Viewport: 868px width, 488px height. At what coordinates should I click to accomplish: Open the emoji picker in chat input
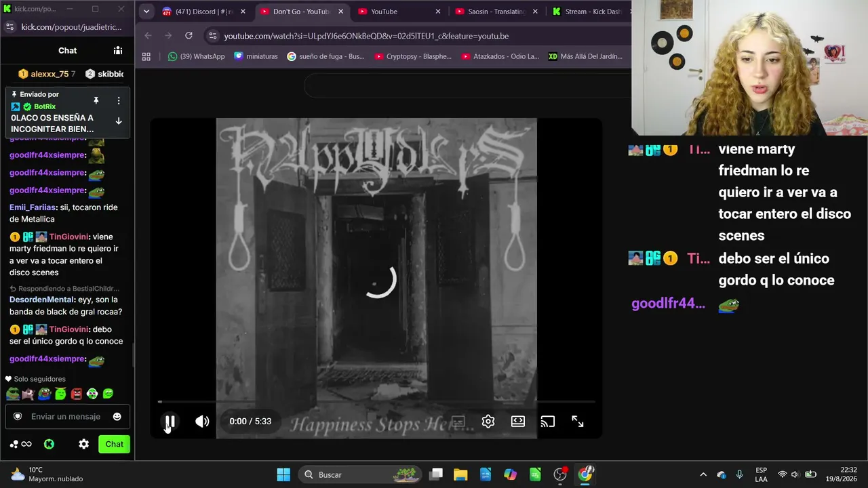point(117,416)
